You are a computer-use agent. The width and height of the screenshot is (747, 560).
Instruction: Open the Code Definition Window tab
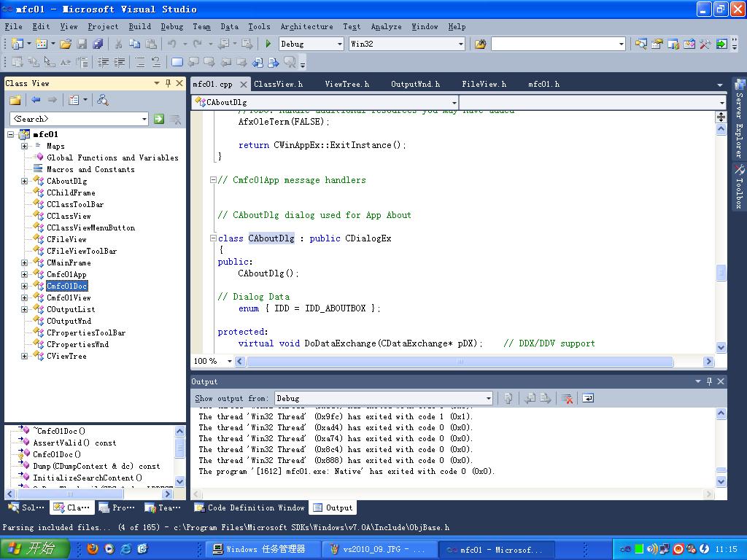249,508
